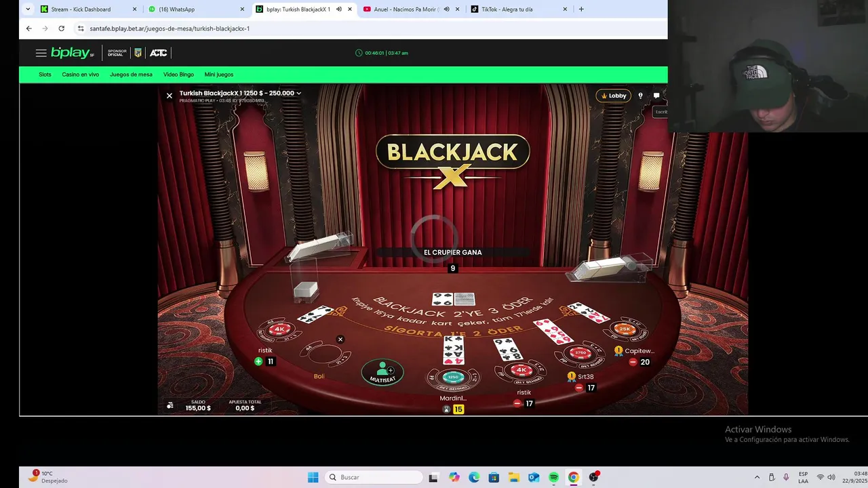Screen dimensions: 868x488
Task: Click the MULTISEAT button
Action: pyautogui.click(x=382, y=372)
